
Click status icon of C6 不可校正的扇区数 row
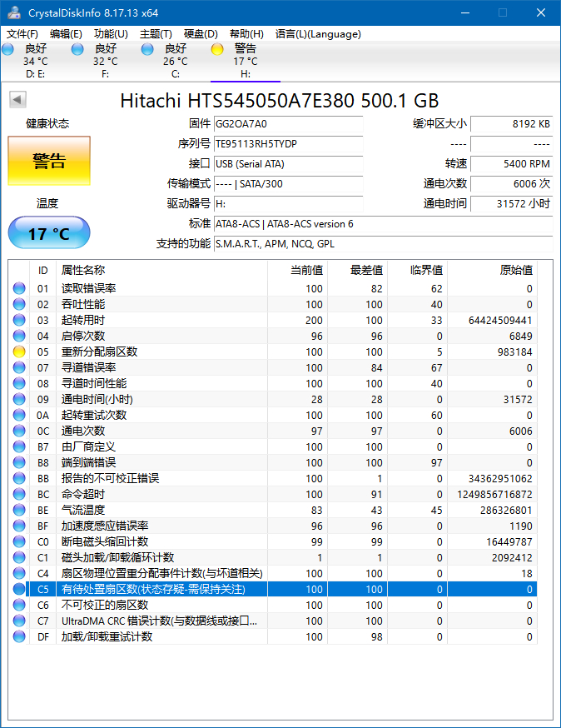pos(19,605)
